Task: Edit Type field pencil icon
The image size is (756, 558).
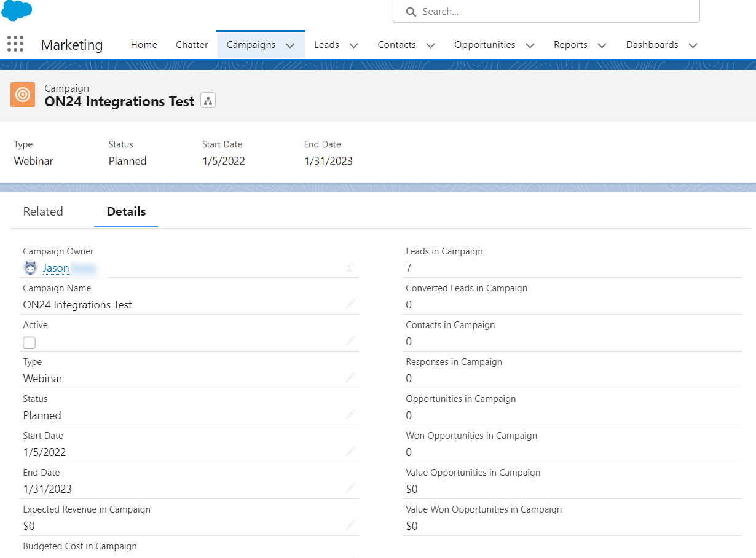Action: pyautogui.click(x=350, y=377)
